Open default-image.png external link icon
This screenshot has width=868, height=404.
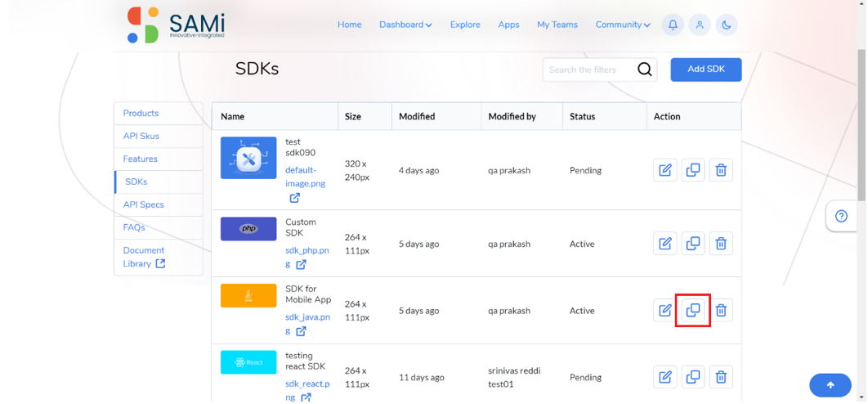pyautogui.click(x=294, y=198)
